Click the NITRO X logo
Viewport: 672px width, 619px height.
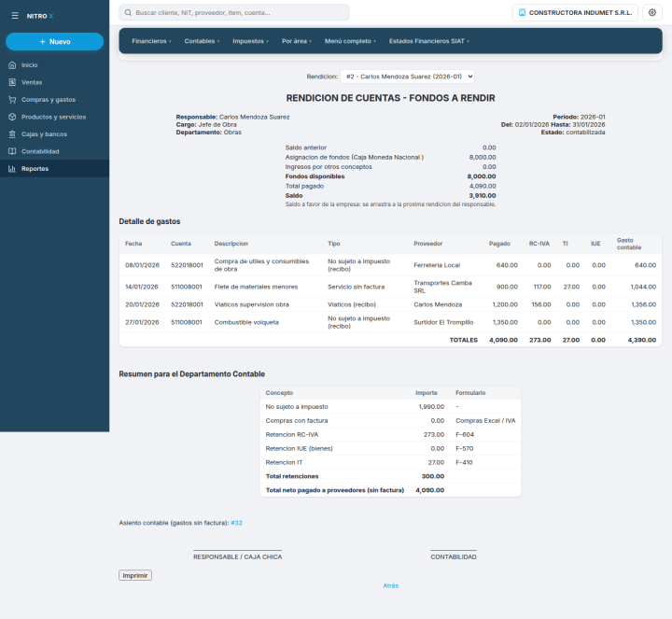[40, 16]
